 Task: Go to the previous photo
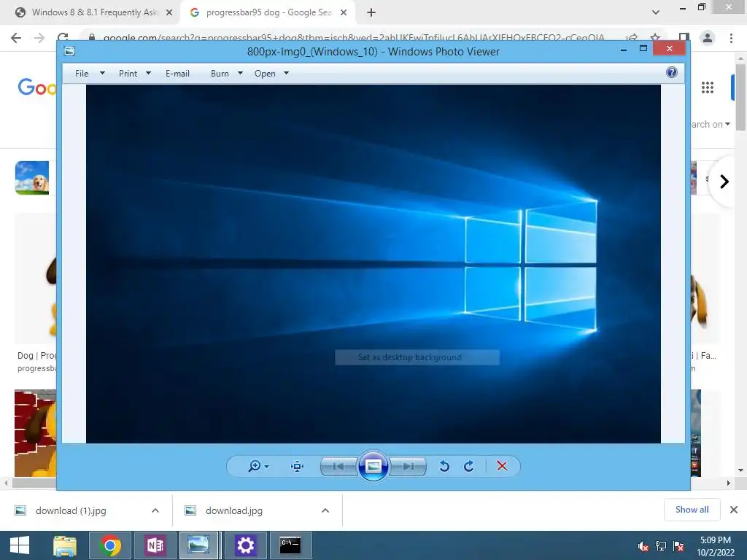(338, 466)
